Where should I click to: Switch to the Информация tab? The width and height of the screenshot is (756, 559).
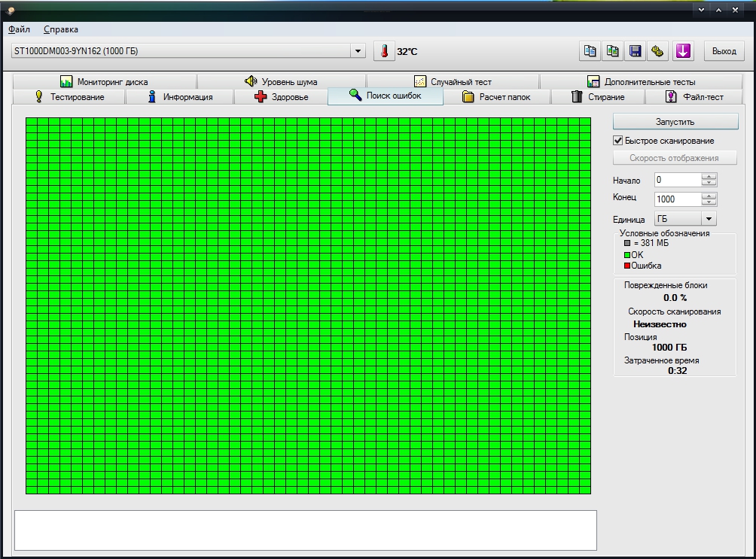tap(180, 97)
